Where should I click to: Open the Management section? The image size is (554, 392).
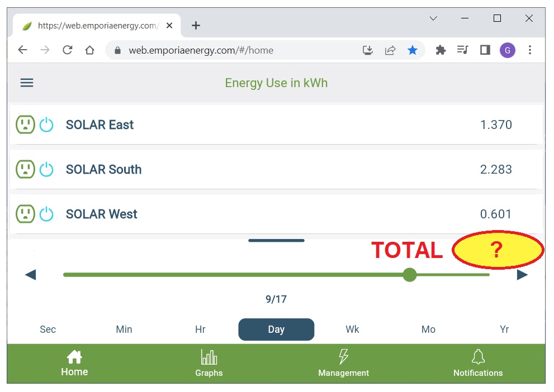click(x=343, y=364)
